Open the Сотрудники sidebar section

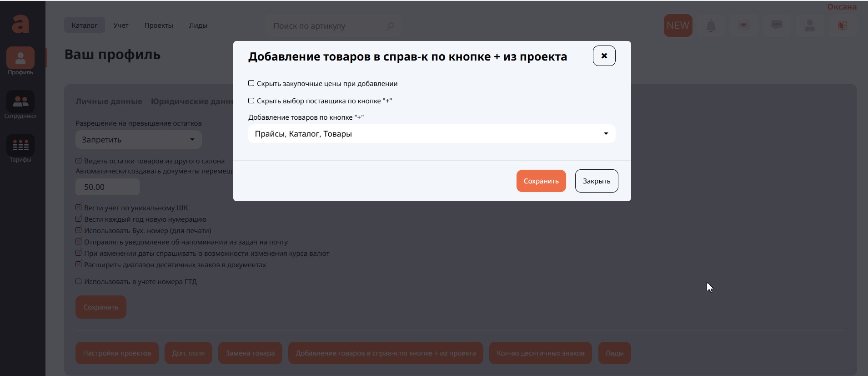[x=20, y=102]
